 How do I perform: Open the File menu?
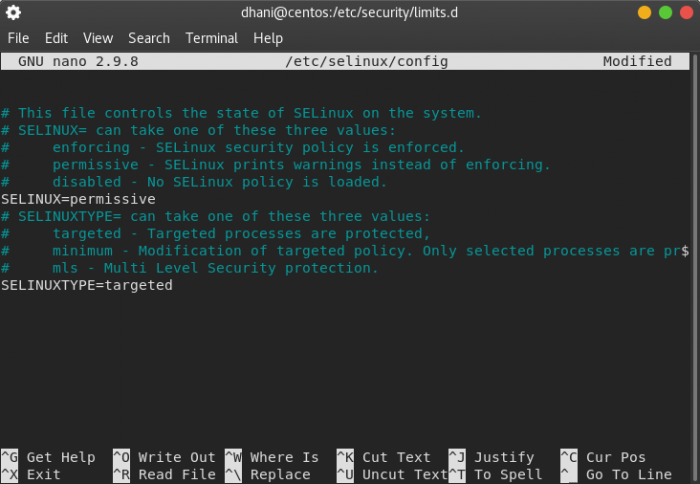pyautogui.click(x=18, y=38)
